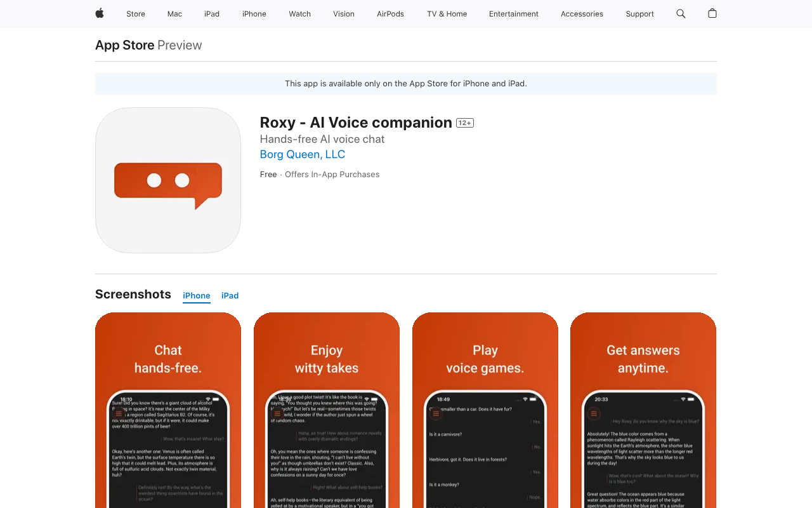Select the iPhone screenshots tab
The image size is (812, 508).
[197, 296]
